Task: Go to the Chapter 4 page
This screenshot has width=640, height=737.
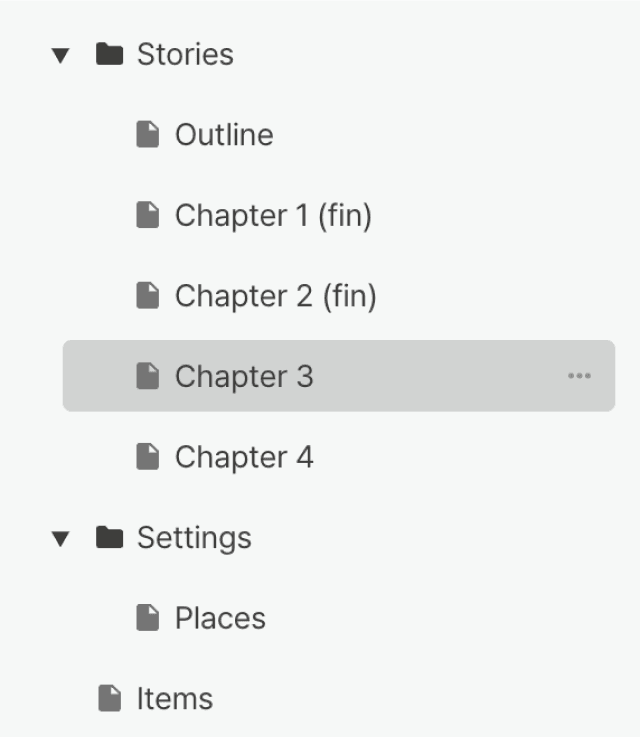Action: (x=244, y=457)
